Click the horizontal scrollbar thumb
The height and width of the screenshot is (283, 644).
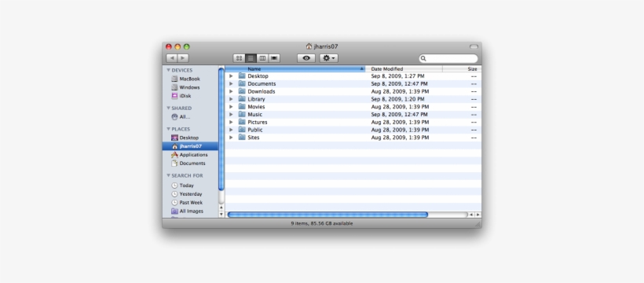coord(327,215)
